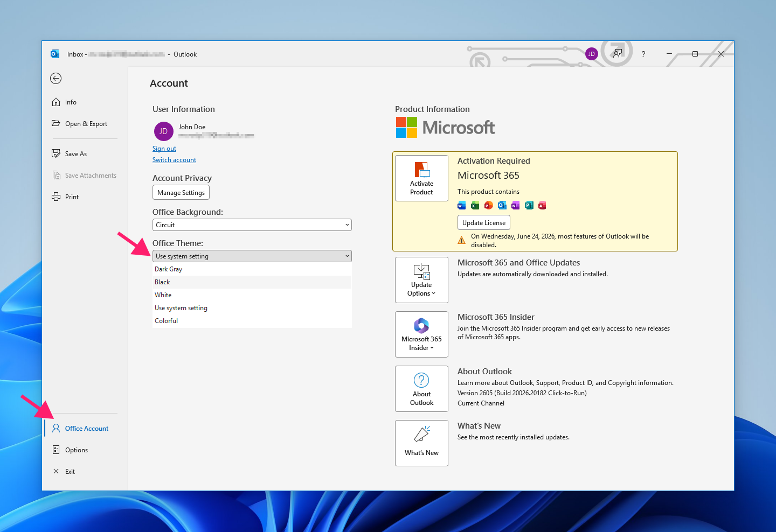Click the Print printer icon
Viewport: 776px width, 532px height.
click(x=56, y=197)
